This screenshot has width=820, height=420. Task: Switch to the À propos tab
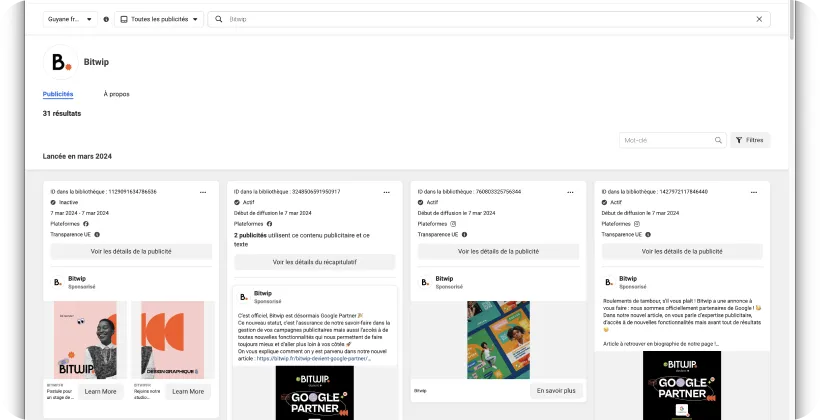(x=116, y=94)
